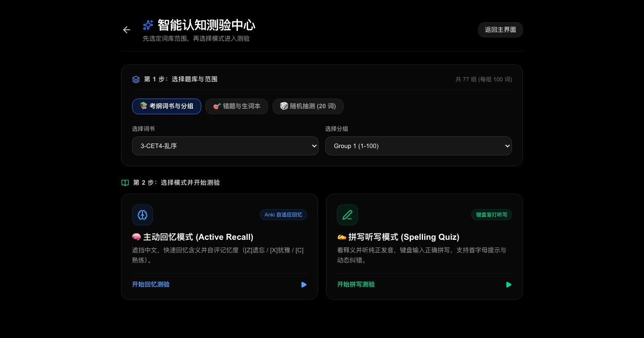This screenshot has width=644, height=338.
Task: Click the subtitle 先选定词库范围，再选择模式进入测验
Action: tap(196, 39)
